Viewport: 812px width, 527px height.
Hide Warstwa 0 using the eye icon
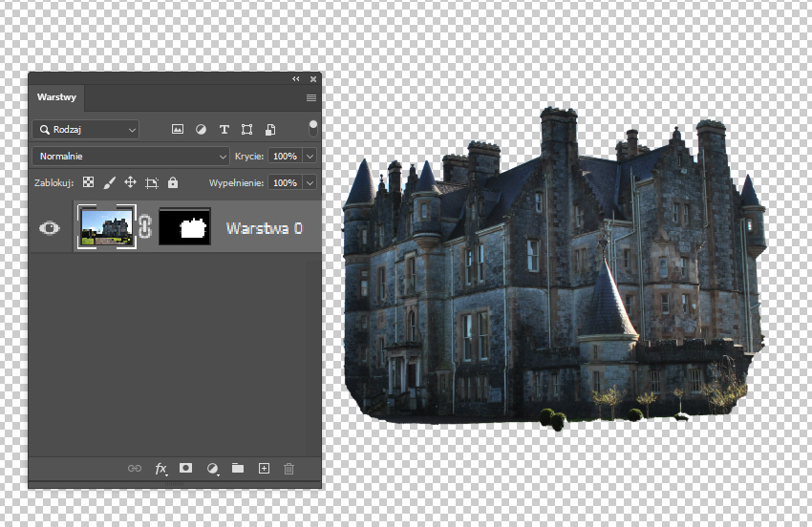tap(50, 228)
